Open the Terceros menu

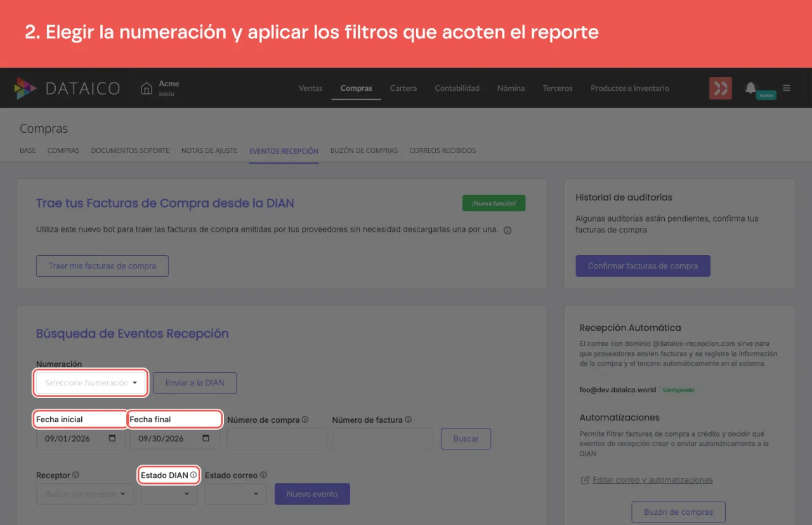558,88
